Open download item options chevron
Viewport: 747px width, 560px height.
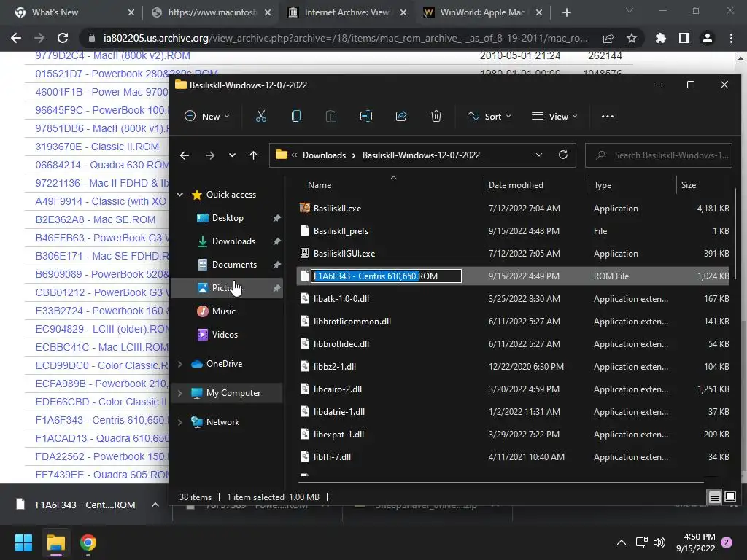coord(155,505)
